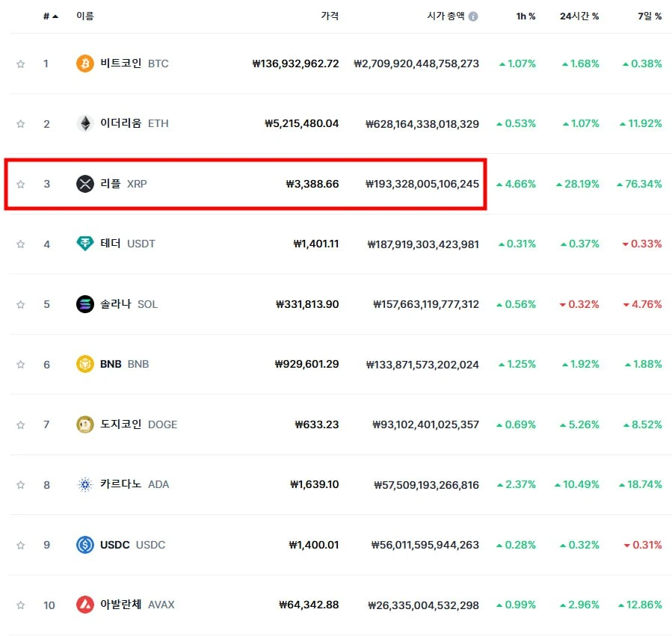Sort by the 1h % column header
Screen dimensions: 672x636
pos(525,16)
